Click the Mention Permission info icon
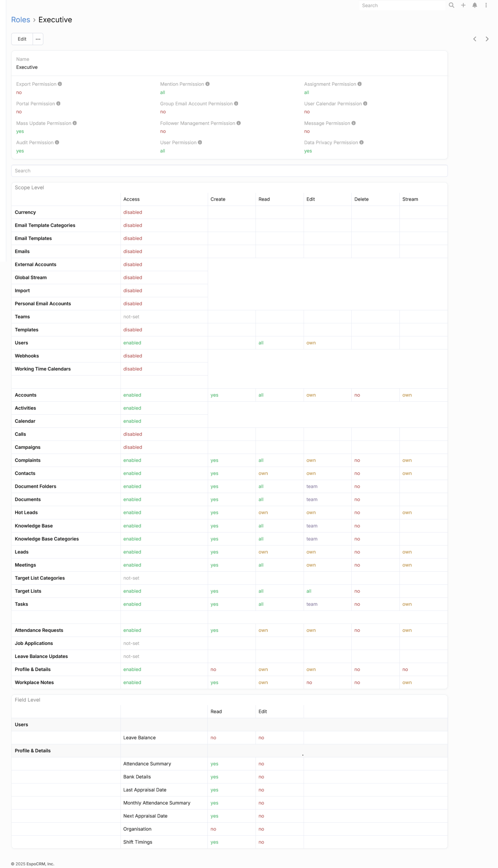The image size is (498, 868). (x=208, y=84)
